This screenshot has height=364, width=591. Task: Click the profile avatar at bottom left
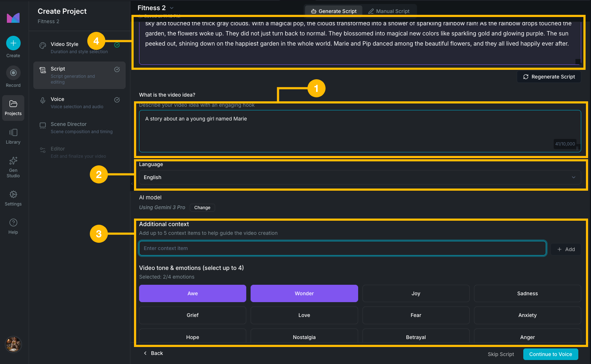[13, 344]
